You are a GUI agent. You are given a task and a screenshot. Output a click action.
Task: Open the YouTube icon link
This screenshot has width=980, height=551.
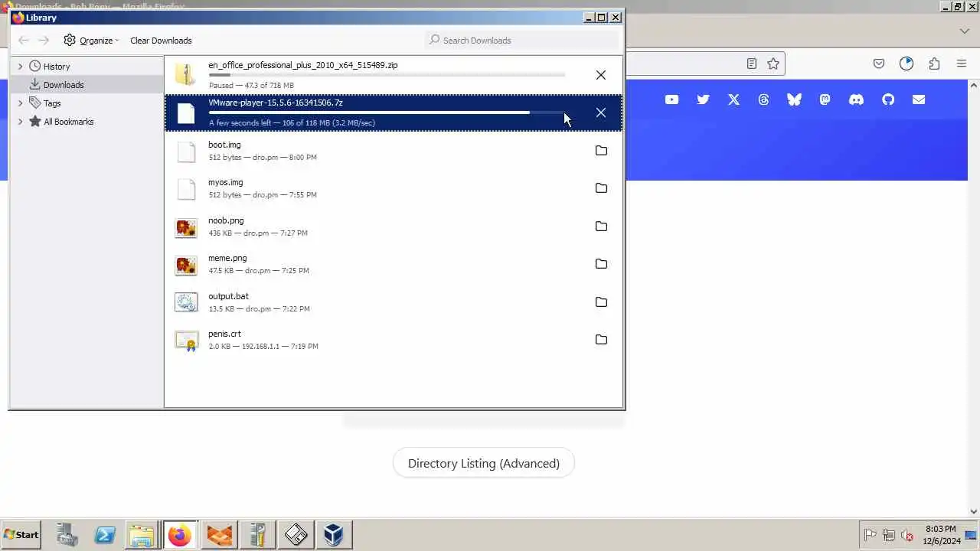point(671,99)
